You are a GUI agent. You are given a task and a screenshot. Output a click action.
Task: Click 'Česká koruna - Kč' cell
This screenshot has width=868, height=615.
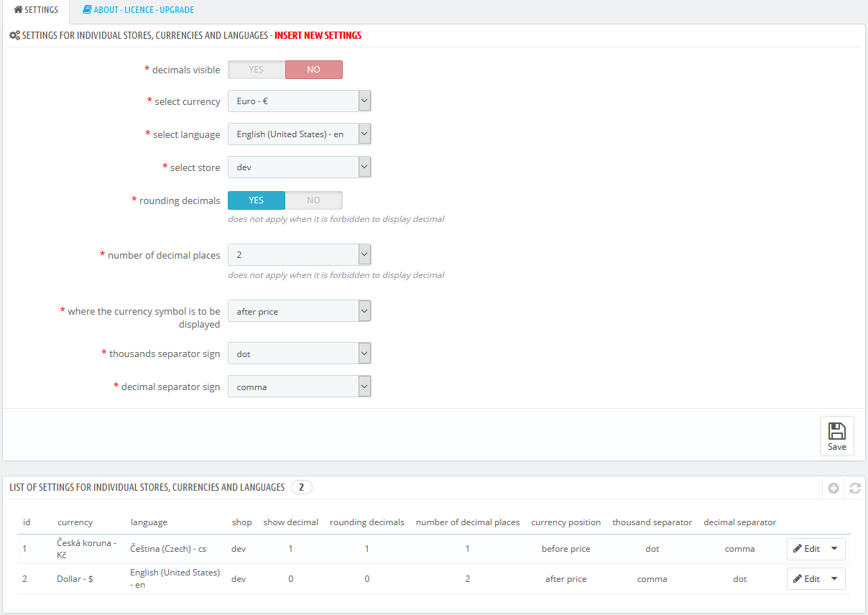(x=87, y=549)
